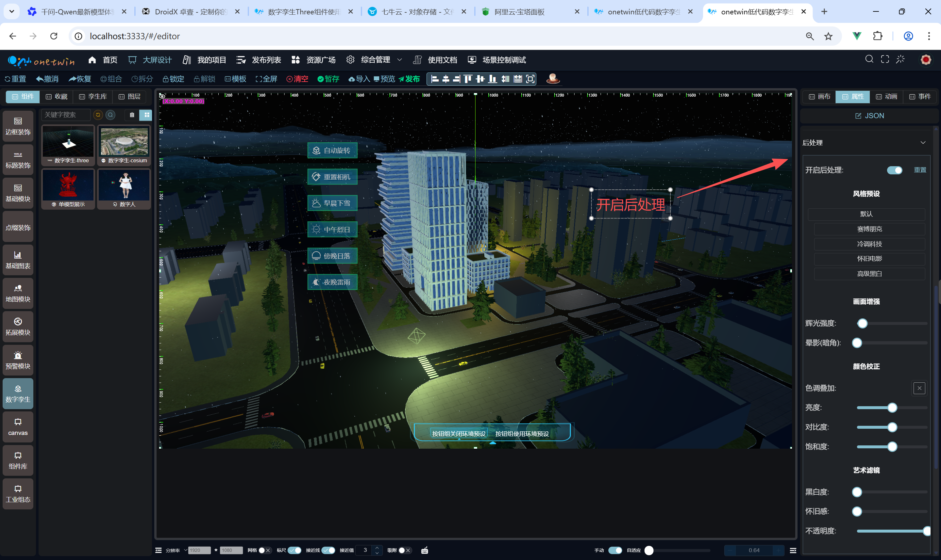Open the 分辨率 resolution dropdown
The image size is (941, 560).
[185, 550]
